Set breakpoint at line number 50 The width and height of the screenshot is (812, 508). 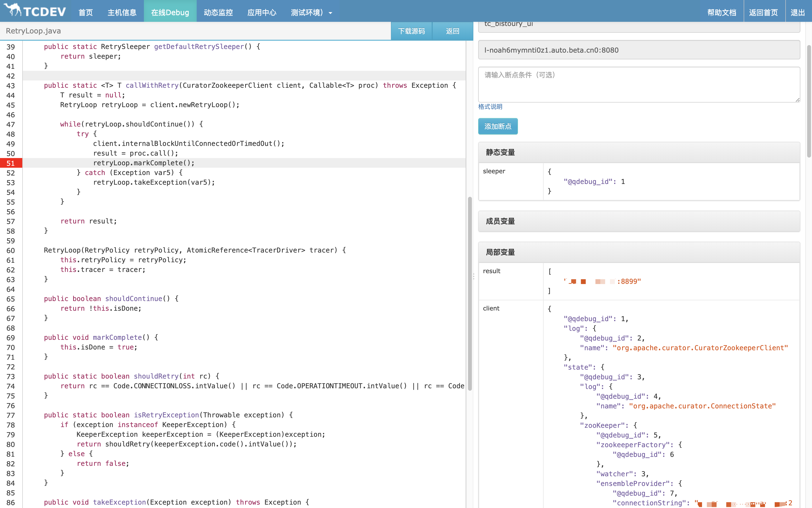tap(11, 154)
